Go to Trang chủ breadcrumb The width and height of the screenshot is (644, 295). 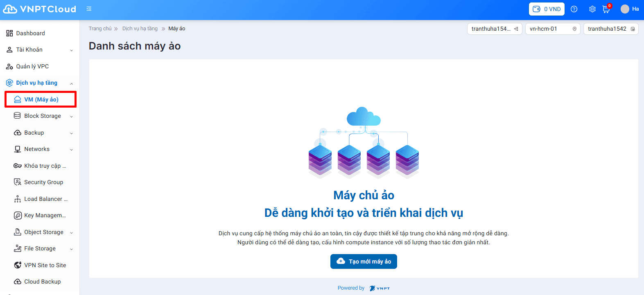click(x=100, y=29)
